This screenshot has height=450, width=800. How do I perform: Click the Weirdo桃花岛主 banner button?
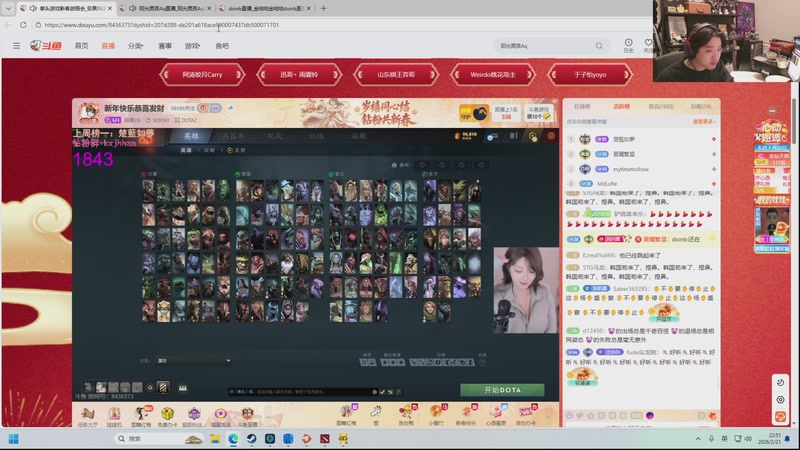coord(493,74)
